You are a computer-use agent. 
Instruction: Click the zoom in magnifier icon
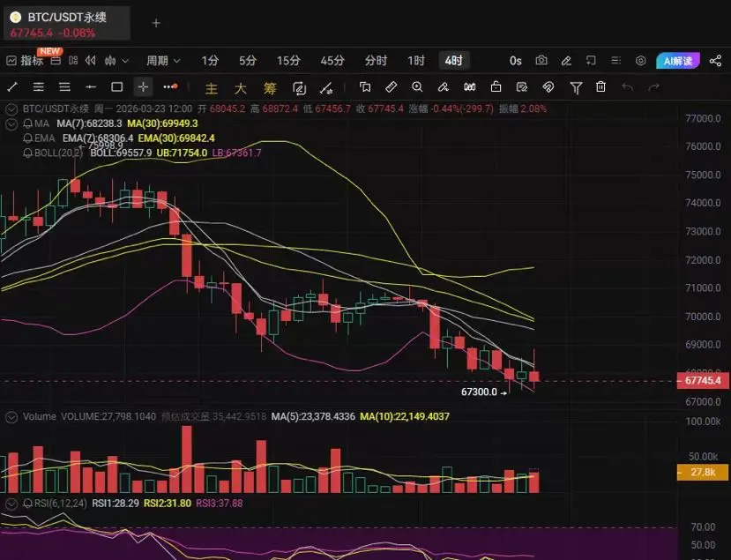pos(417,87)
